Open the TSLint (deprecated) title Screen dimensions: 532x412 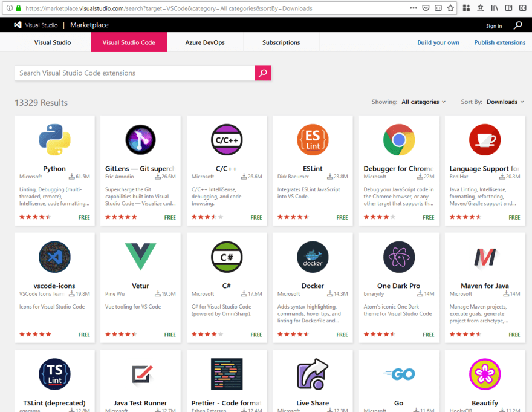click(x=54, y=403)
